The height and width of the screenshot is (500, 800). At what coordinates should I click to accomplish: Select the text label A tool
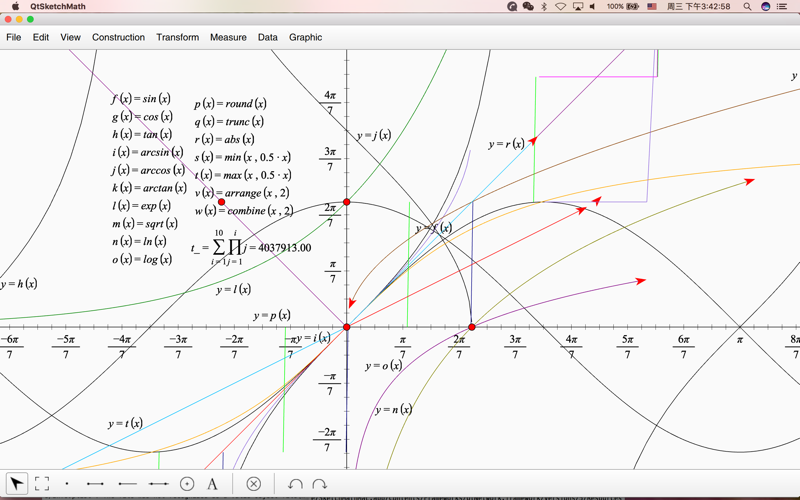(x=212, y=484)
